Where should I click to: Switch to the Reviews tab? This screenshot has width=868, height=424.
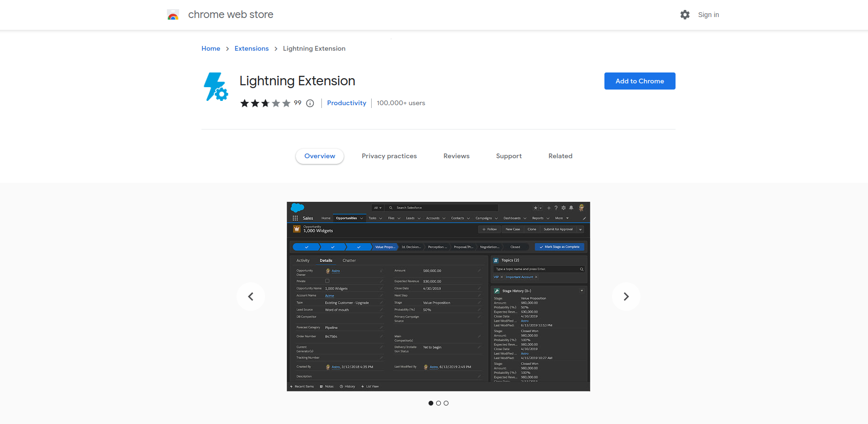pyautogui.click(x=457, y=156)
